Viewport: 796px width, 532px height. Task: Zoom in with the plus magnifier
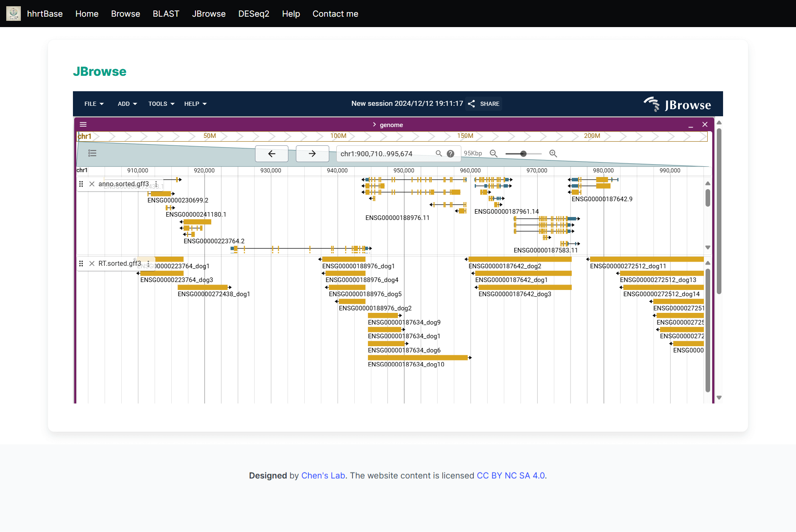point(553,153)
